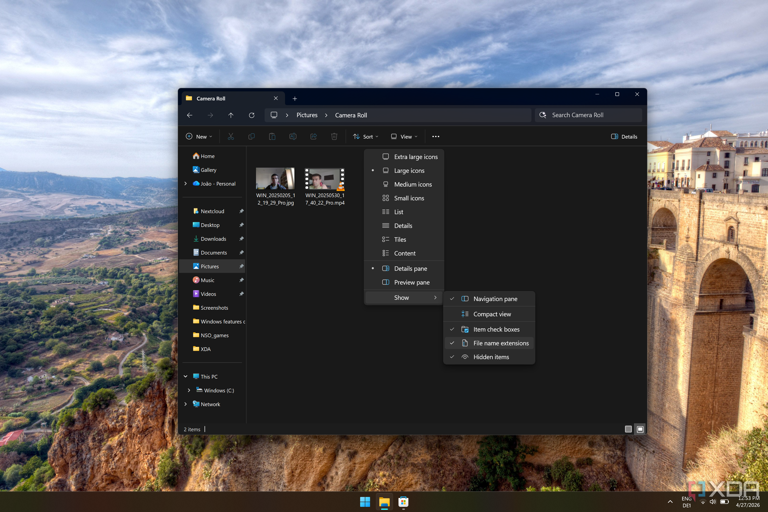Toggle Item check boxes option
Screen dimensions: 768x512
tap(495, 329)
